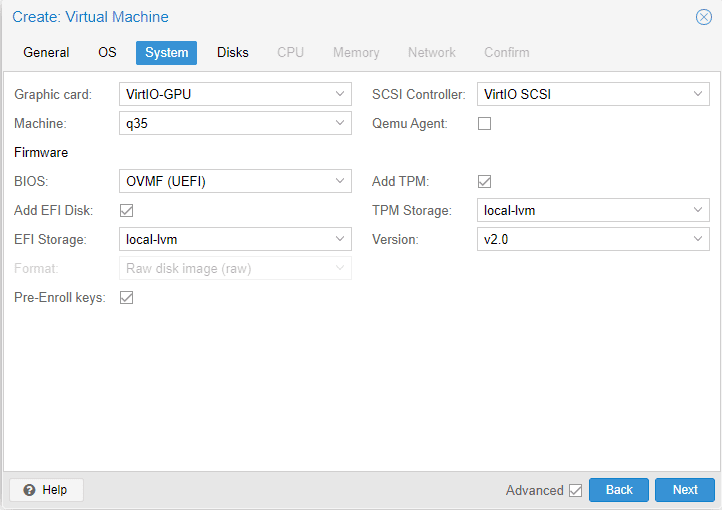Toggle the Pre-Enroll keys checkbox
The image size is (722, 510).
[x=126, y=297]
